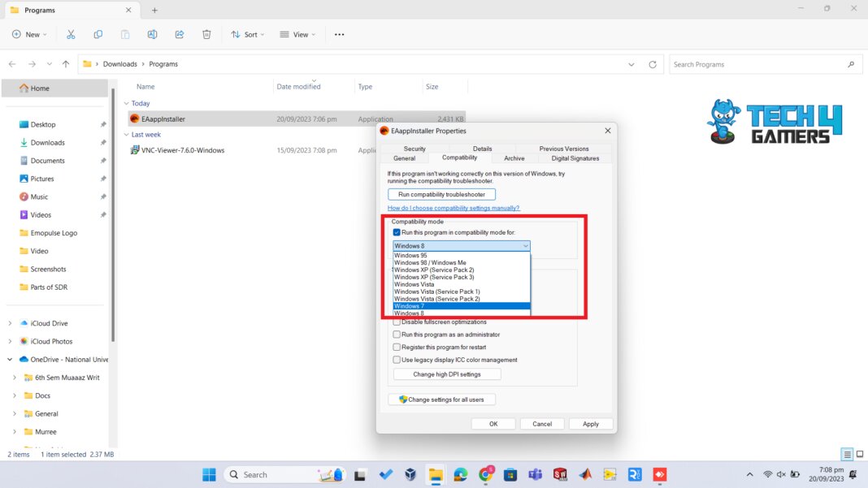Image resolution: width=868 pixels, height=488 pixels.
Task: Open the See more ellipsis toolbar menu
Action: tap(340, 34)
